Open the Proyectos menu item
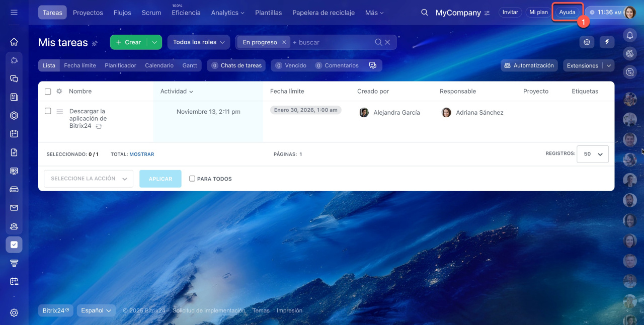This screenshot has width=644, height=325. coord(88,13)
